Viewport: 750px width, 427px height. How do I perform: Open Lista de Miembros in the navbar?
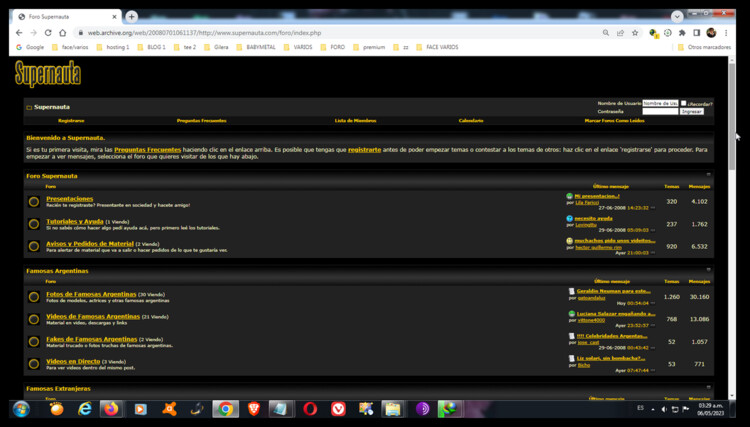(355, 120)
